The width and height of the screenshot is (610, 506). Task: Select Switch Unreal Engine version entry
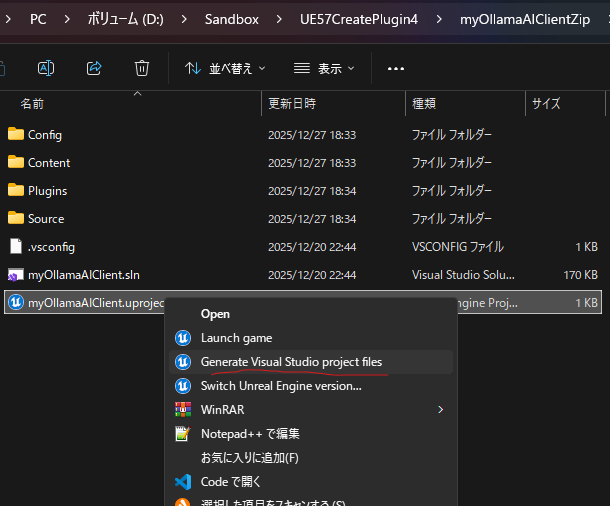(x=281, y=386)
